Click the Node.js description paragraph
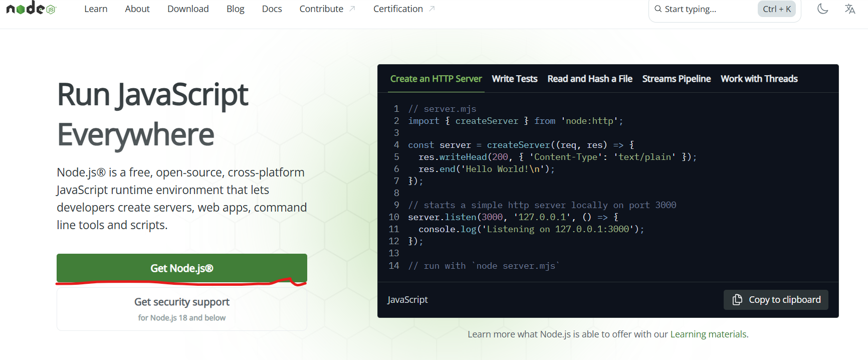868x360 pixels. pyautogui.click(x=181, y=199)
